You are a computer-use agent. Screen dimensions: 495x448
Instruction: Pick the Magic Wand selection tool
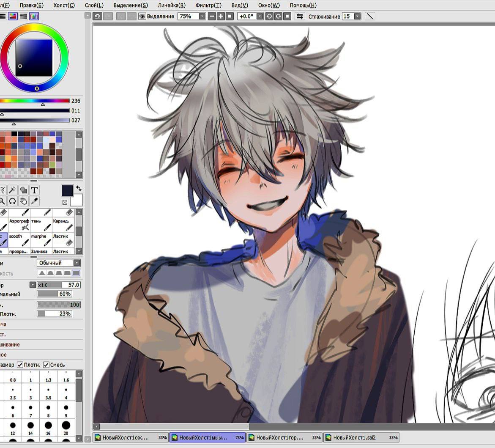click(12, 190)
